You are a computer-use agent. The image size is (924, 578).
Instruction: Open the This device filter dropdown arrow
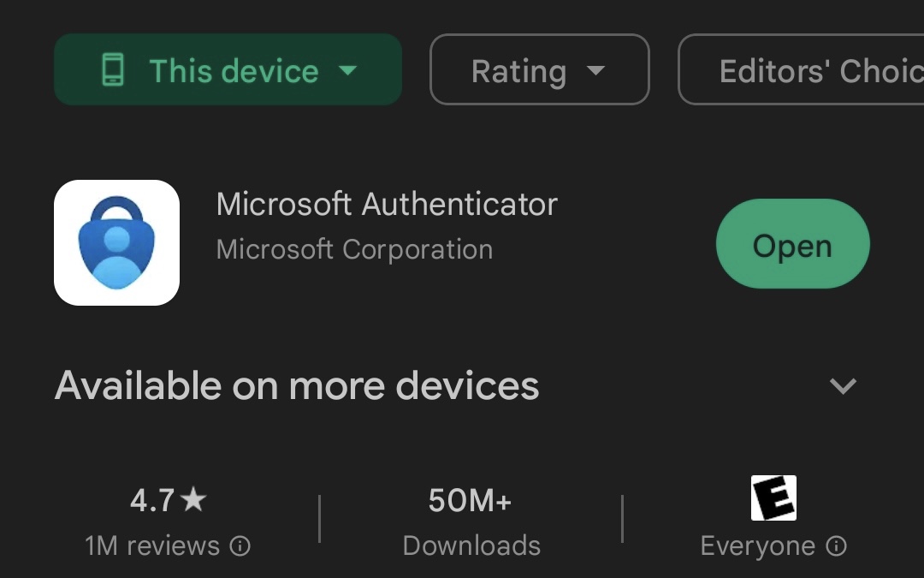pyautogui.click(x=347, y=70)
